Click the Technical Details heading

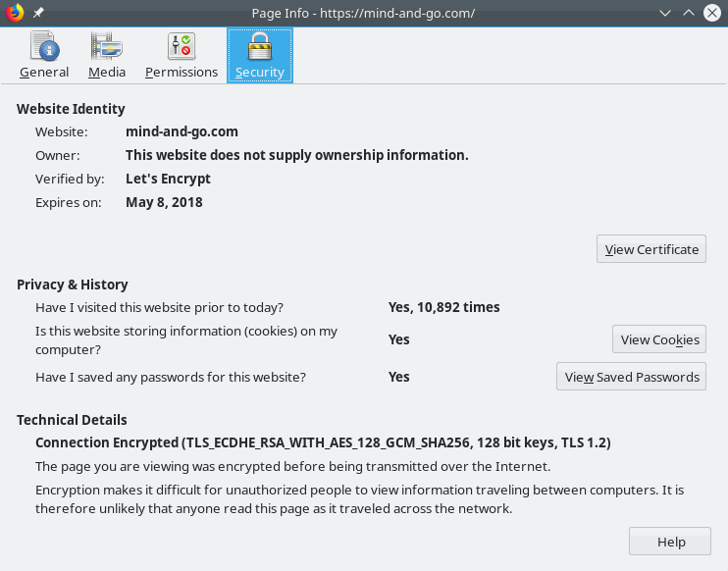coord(72,420)
